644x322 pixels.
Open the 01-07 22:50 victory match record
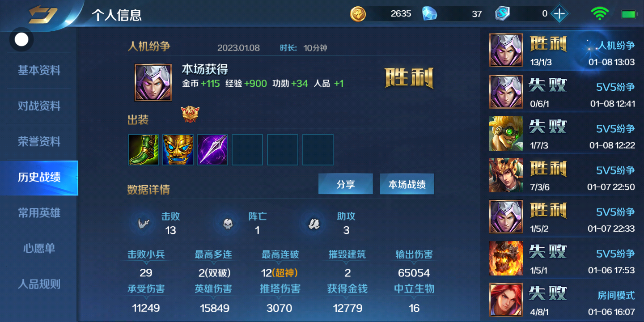point(562,175)
